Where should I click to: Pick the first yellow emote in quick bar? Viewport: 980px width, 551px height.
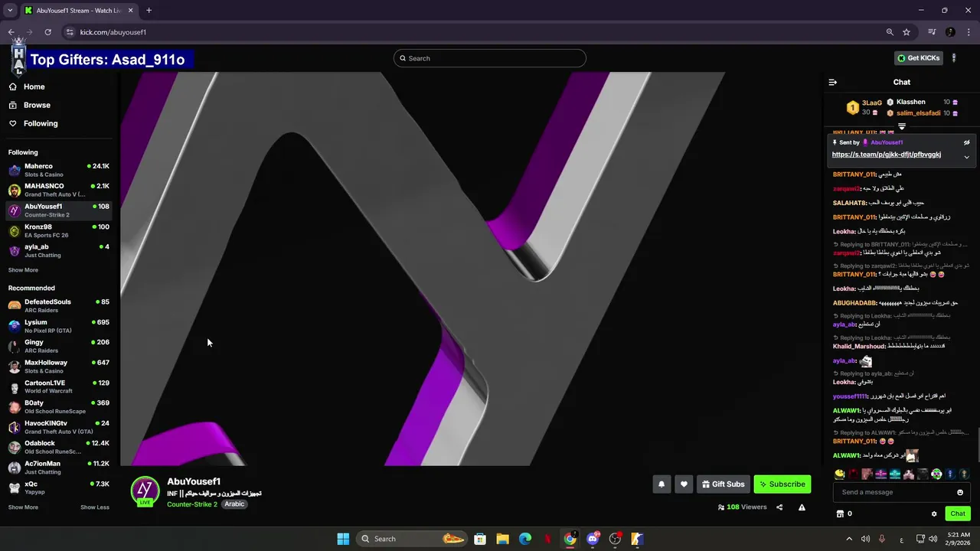[x=840, y=474]
